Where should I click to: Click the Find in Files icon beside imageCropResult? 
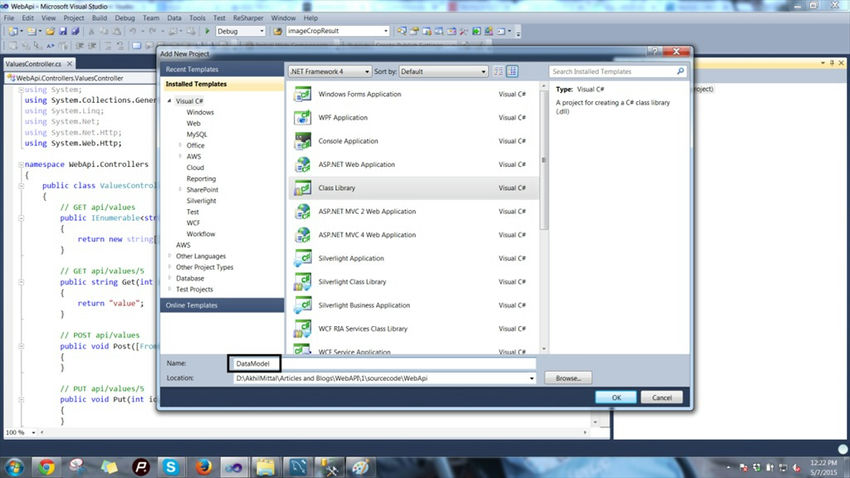[x=278, y=31]
